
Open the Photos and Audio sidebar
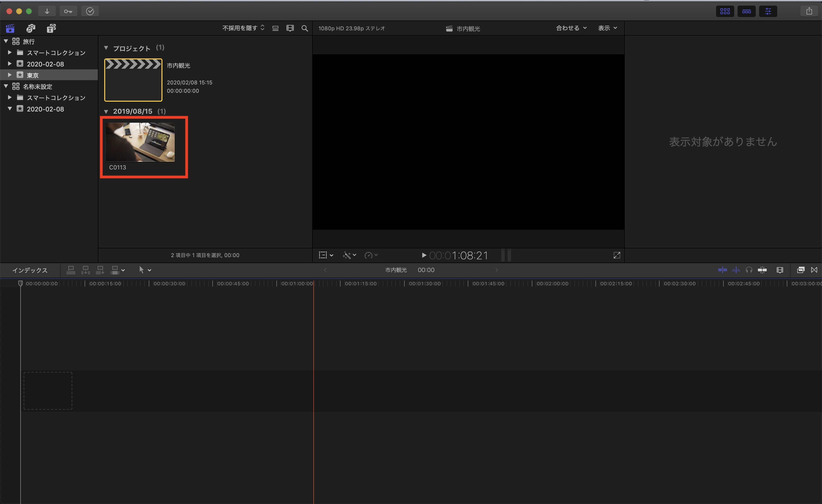pos(31,28)
